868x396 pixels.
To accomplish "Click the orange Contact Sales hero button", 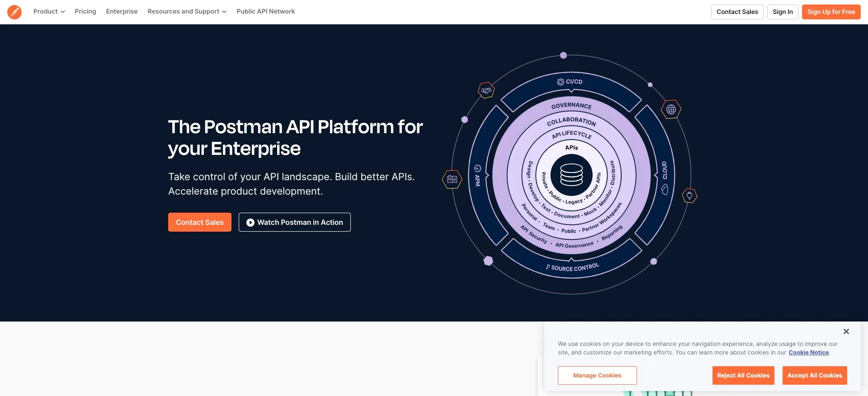I will pos(200,222).
